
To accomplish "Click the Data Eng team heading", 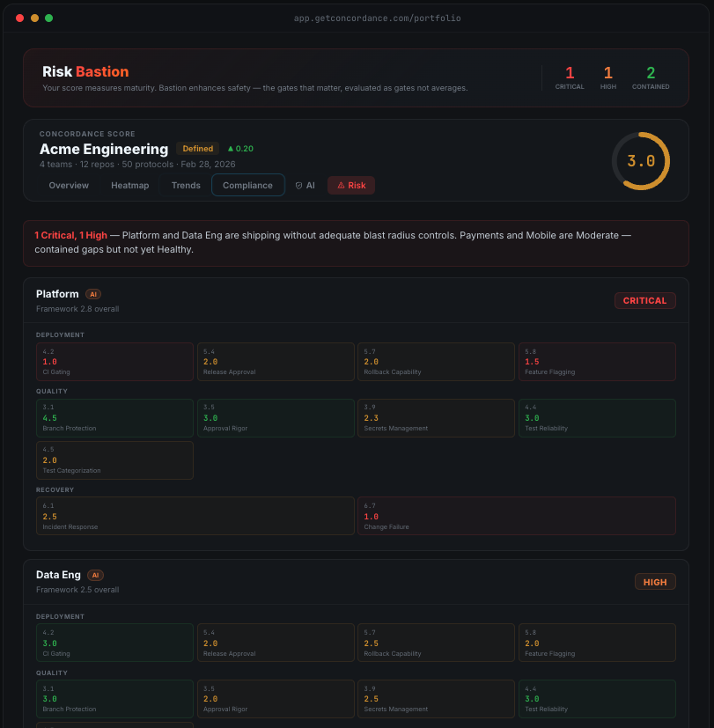I will (58, 575).
